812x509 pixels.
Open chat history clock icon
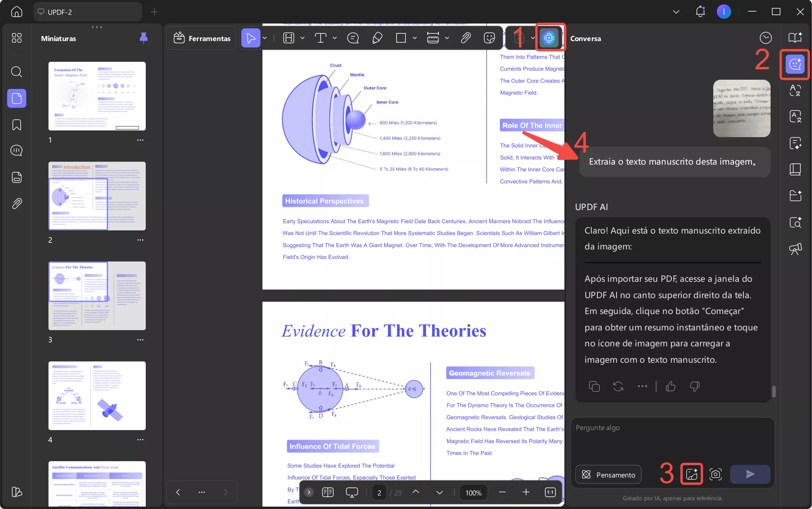765,38
